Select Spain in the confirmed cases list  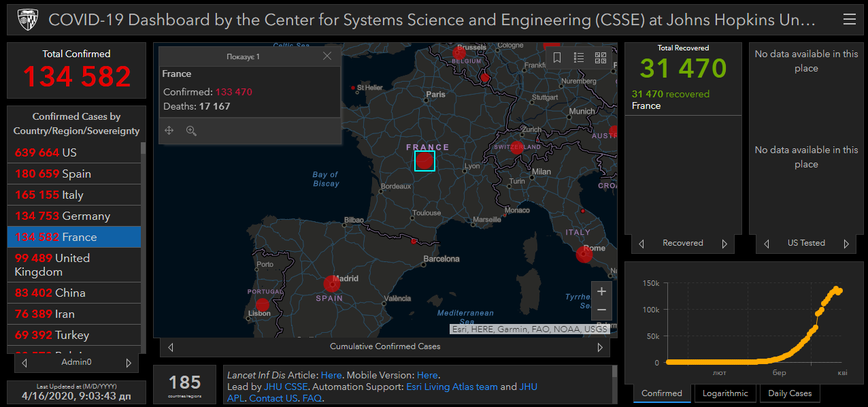[73, 174]
